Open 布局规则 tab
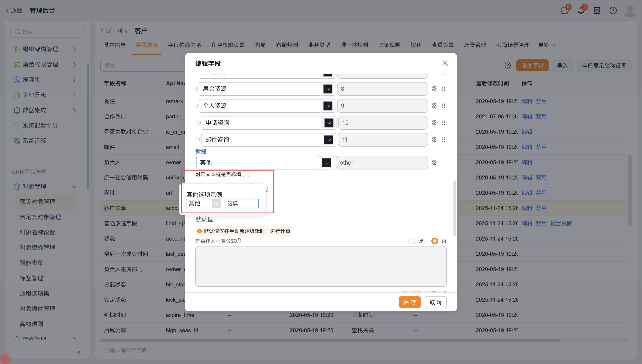642x364 pixels. pyautogui.click(x=287, y=45)
